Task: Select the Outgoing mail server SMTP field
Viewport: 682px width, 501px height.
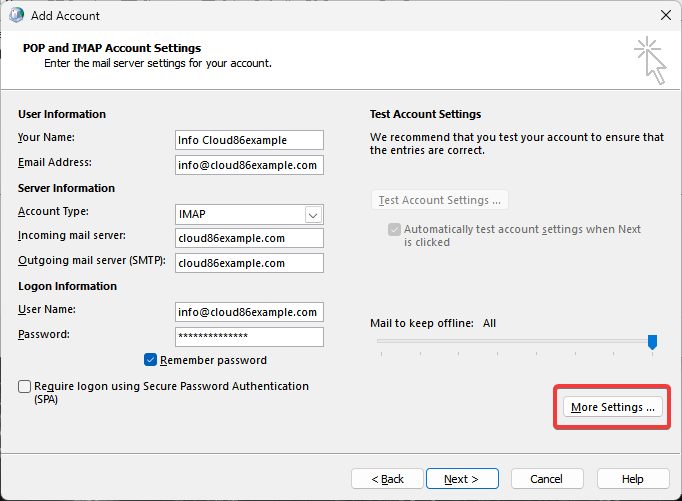Action: (x=249, y=263)
